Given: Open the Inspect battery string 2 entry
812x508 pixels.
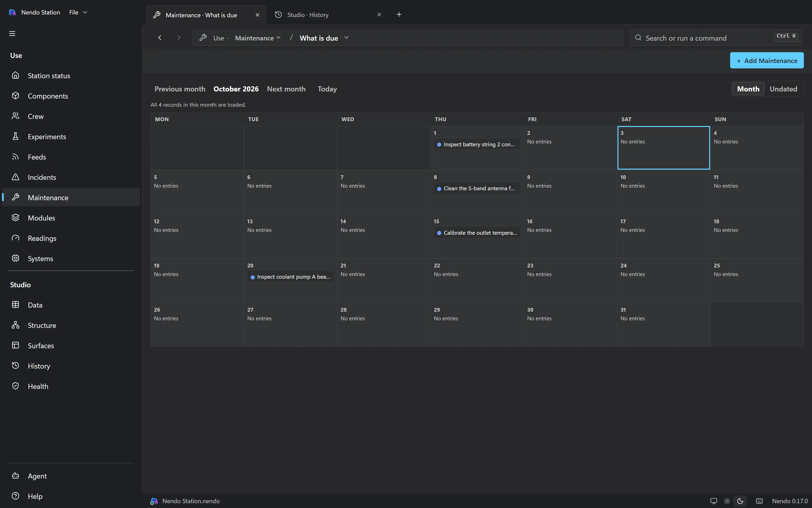Looking at the screenshot, I should pos(477,145).
